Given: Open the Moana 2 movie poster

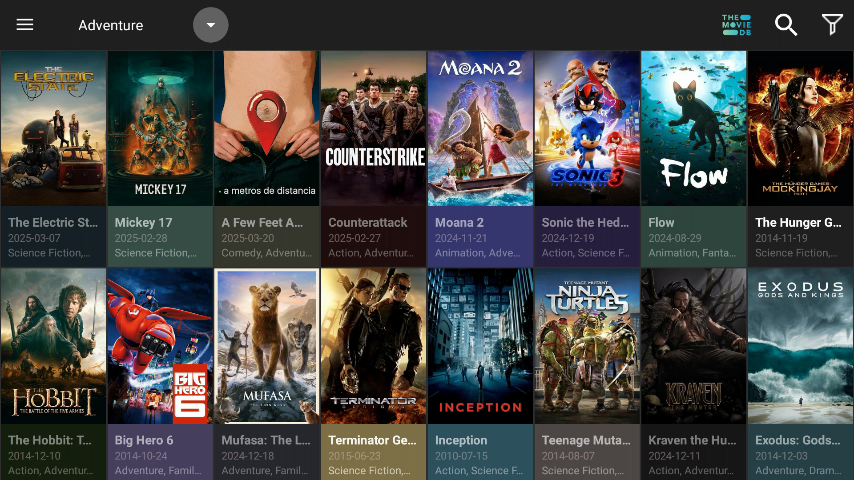Looking at the screenshot, I should coord(480,129).
